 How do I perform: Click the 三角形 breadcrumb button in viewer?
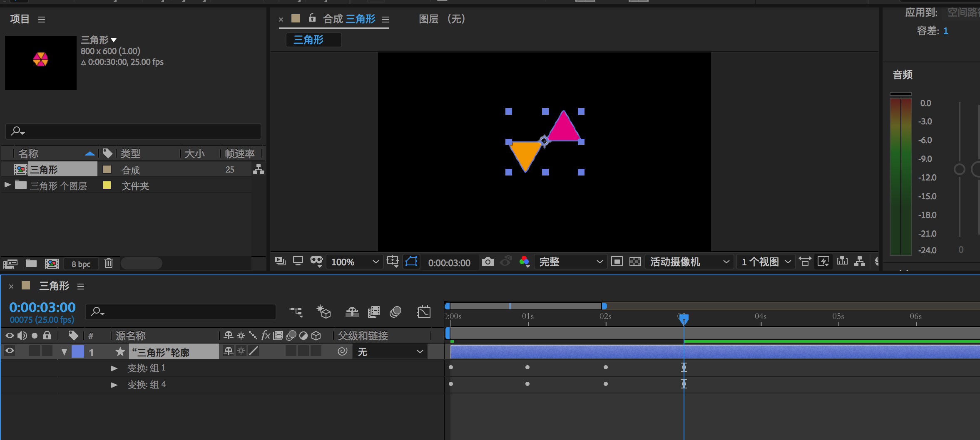tap(313, 40)
